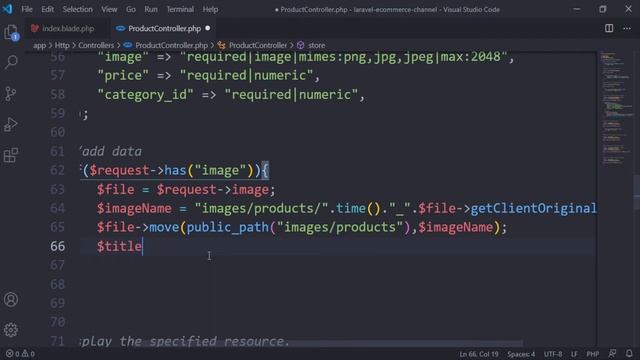
Task: Click the errors and warnings status indicator
Action: pyautogui.click(x=20, y=353)
